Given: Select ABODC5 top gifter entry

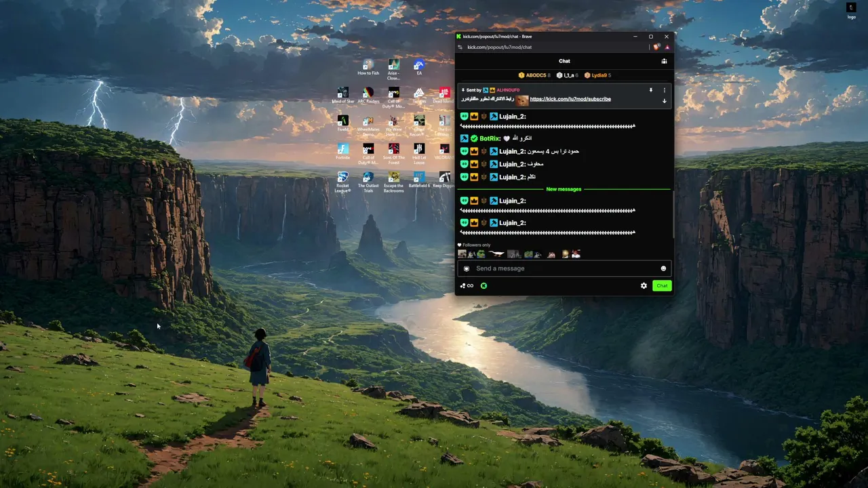Looking at the screenshot, I should (x=534, y=75).
